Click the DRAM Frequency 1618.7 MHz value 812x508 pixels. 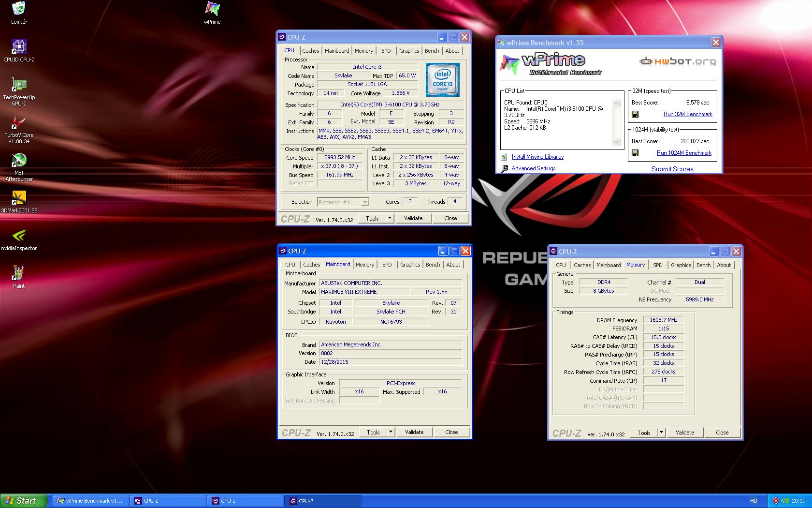[664, 320]
